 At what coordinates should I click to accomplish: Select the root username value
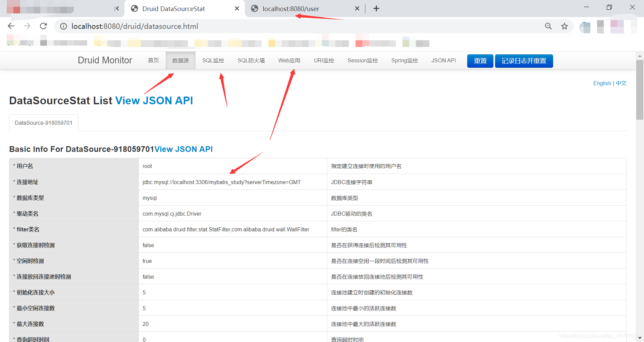[147, 166]
